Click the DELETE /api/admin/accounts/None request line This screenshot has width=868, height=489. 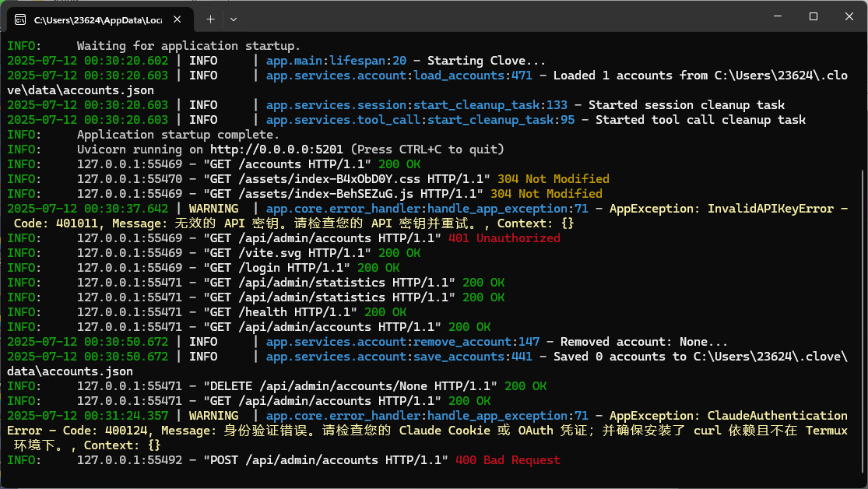(350, 386)
